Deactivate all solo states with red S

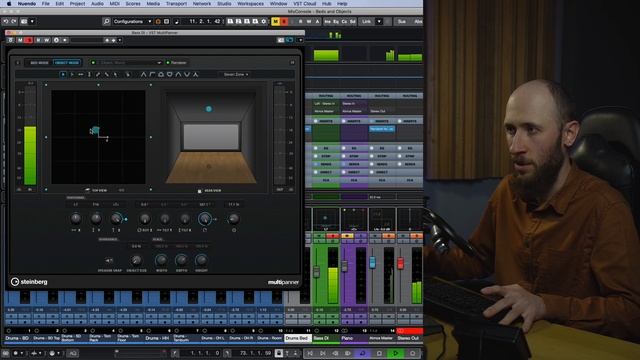[x=284, y=21]
